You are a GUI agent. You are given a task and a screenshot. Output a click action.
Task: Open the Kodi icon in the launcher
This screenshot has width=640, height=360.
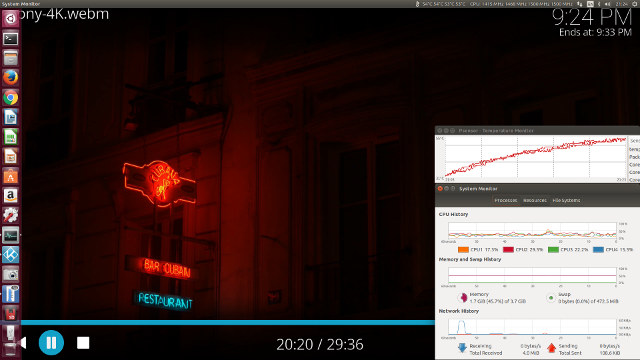(11, 255)
